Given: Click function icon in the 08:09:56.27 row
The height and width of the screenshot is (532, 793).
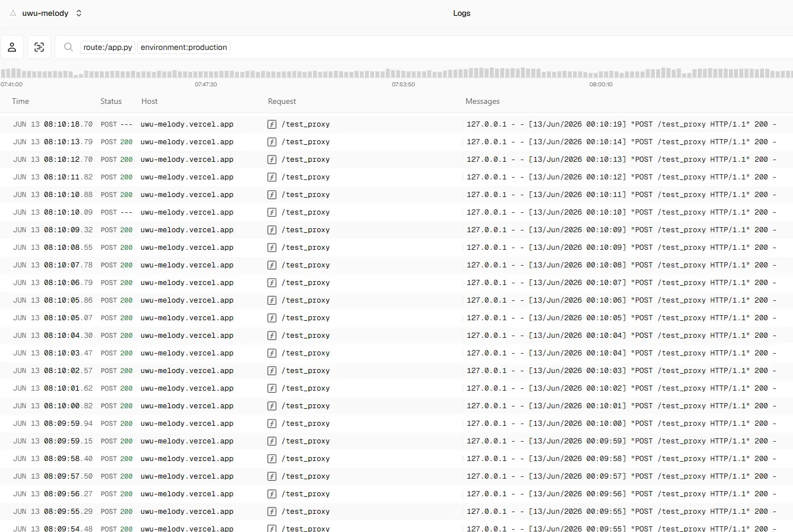Looking at the screenshot, I should click(x=272, y=494).
